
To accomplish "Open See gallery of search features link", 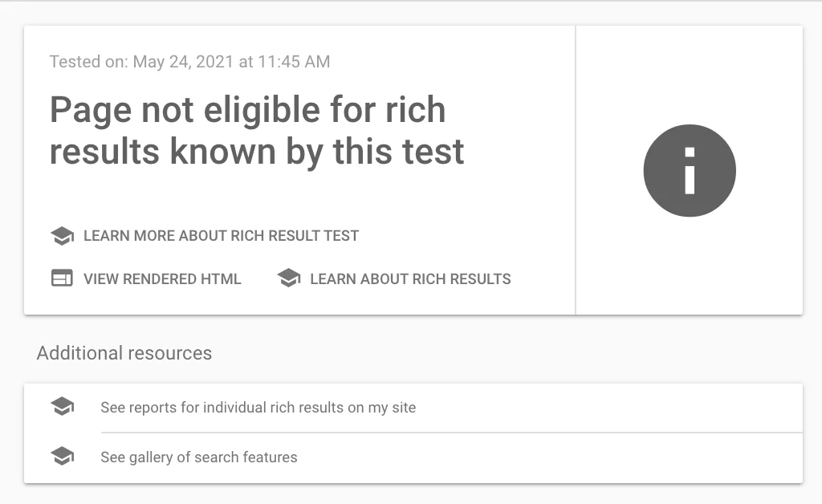I will [198, 457].
